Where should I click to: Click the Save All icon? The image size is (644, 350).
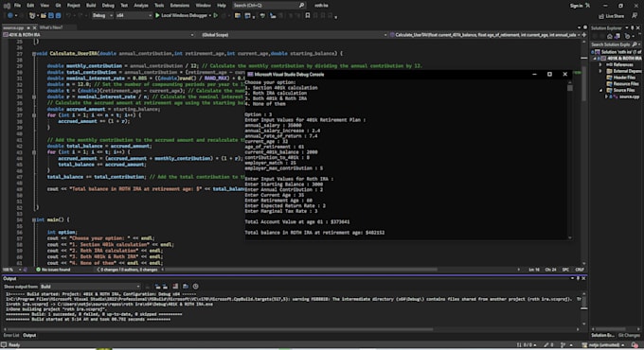click(59, 15)
